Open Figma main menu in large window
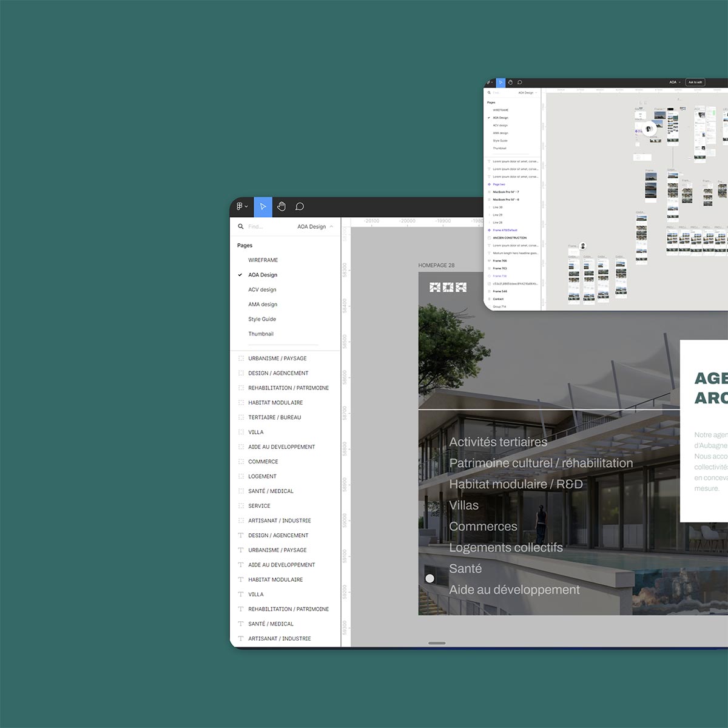 242,206
